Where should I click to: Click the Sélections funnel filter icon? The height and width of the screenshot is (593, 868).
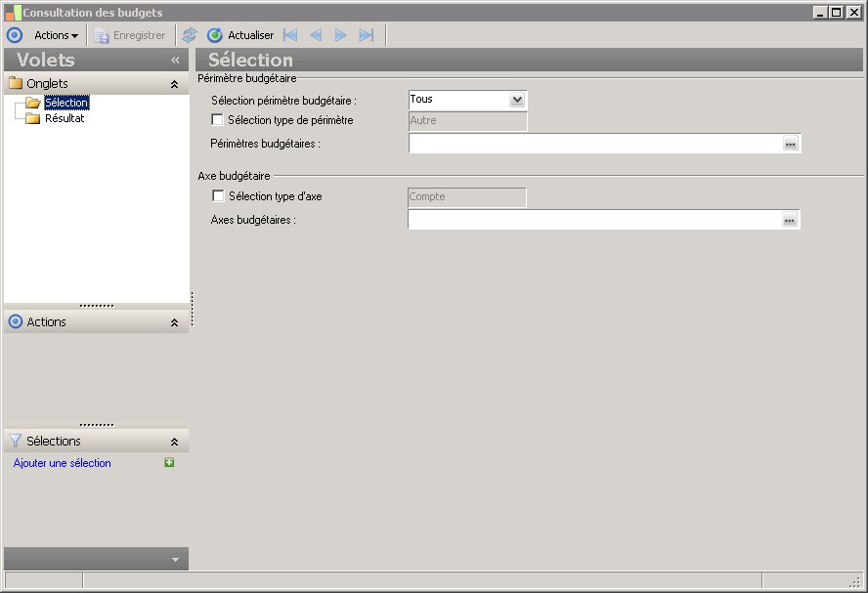click(16, 441)
